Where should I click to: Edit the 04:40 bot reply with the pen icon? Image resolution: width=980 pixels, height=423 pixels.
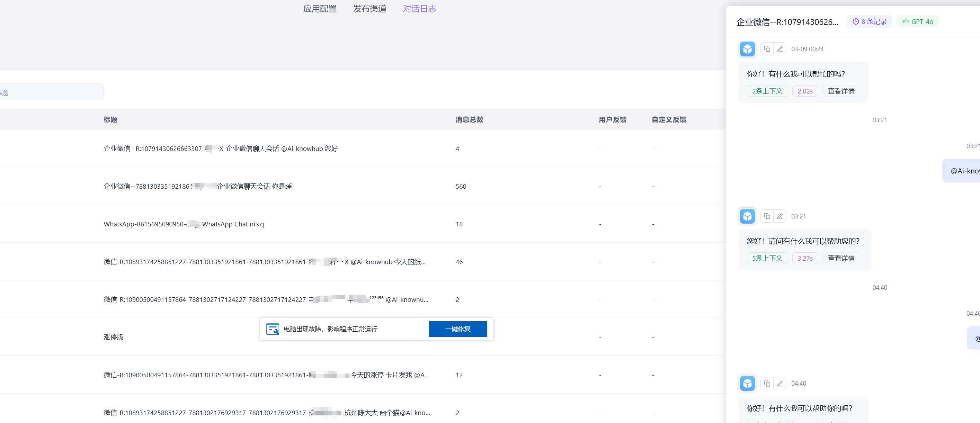pos(779,383)
